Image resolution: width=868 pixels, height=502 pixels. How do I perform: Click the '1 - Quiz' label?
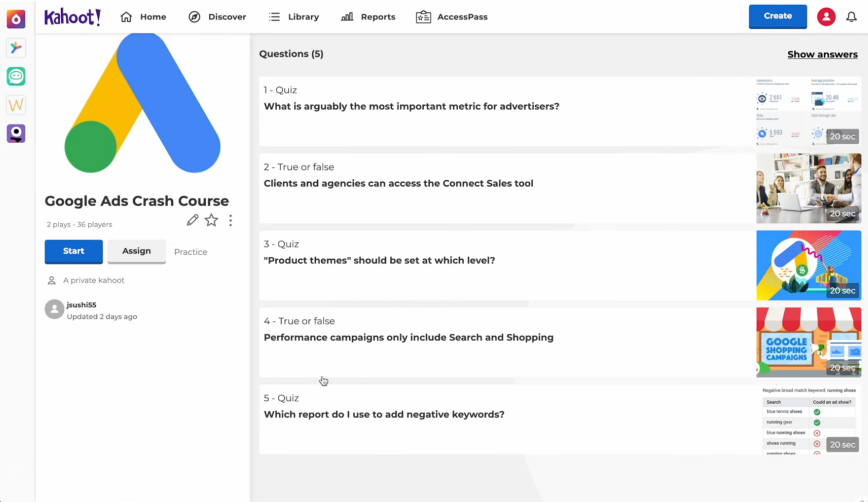pyautogui.click(x=280, y=90)
